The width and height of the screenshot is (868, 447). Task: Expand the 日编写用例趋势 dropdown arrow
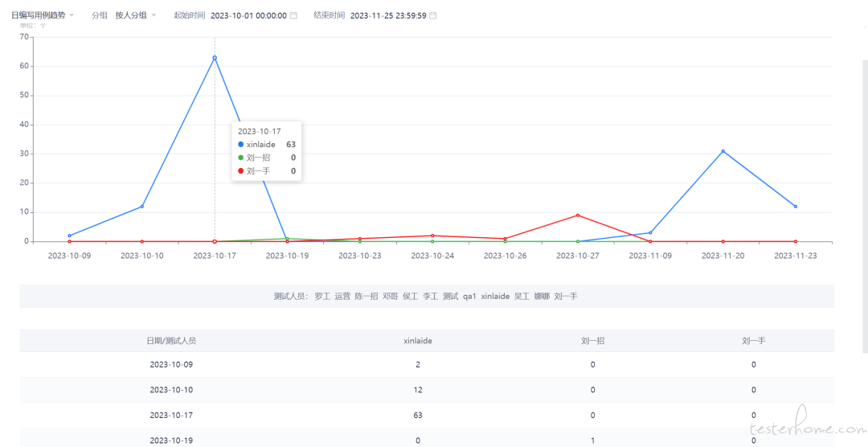(x=72, y=15)
